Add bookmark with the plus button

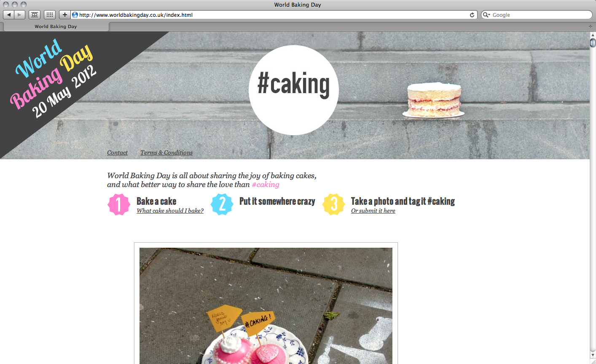point(64,15)
